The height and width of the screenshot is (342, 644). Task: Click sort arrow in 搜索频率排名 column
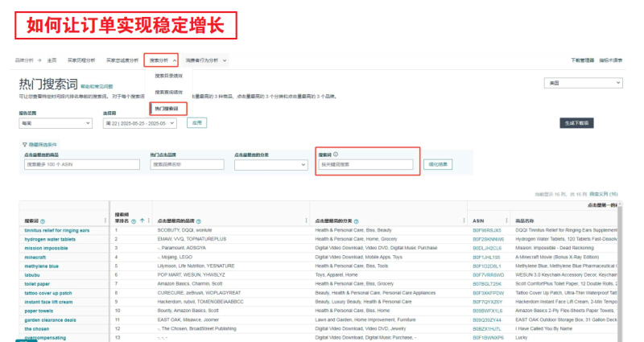tap(142, 220)
